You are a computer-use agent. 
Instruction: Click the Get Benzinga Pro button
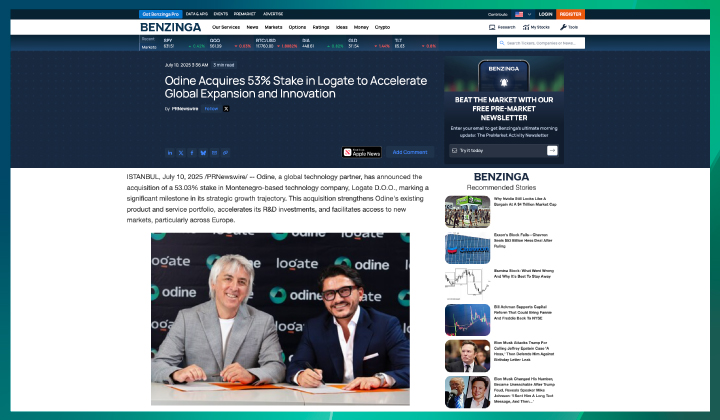tap(162, 15)
